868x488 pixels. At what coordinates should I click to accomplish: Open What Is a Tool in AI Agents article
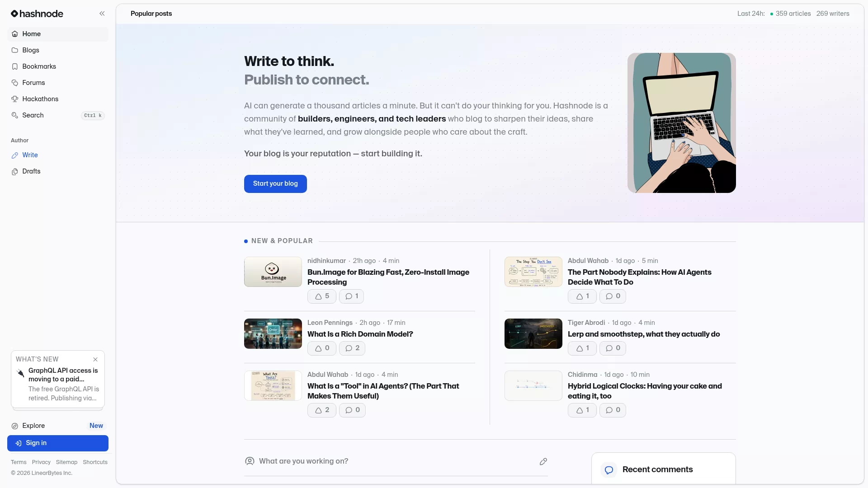pos(383,391)
